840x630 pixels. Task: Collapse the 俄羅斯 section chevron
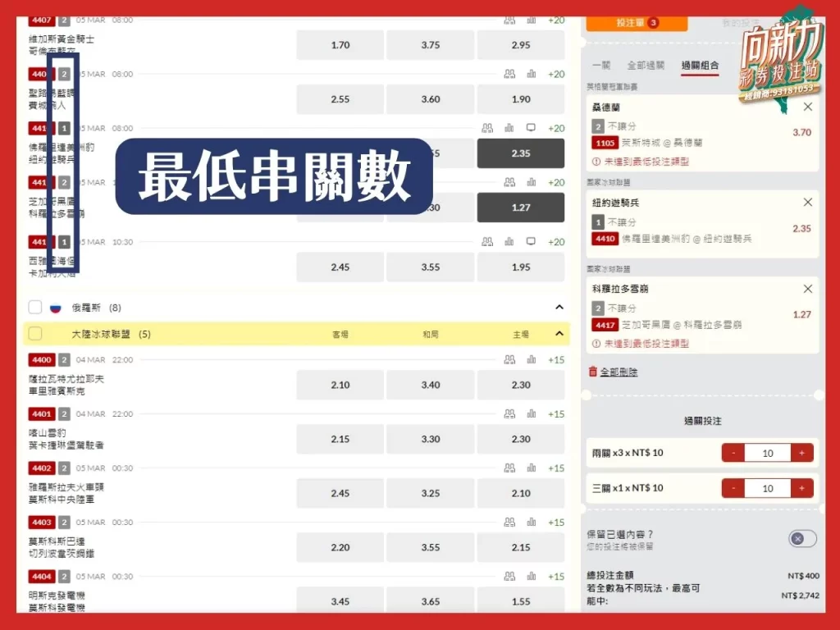(x=559, y=308)
